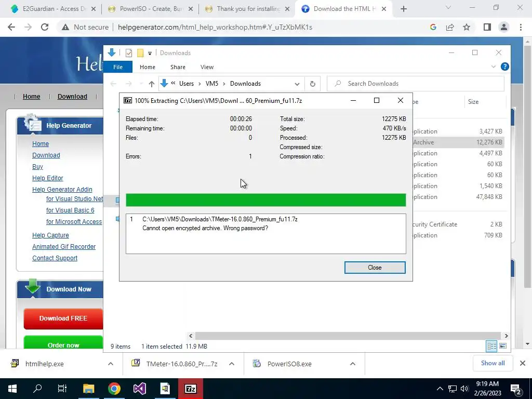Click Users in the Explorer breadcrumb

(x=187, y=84)
